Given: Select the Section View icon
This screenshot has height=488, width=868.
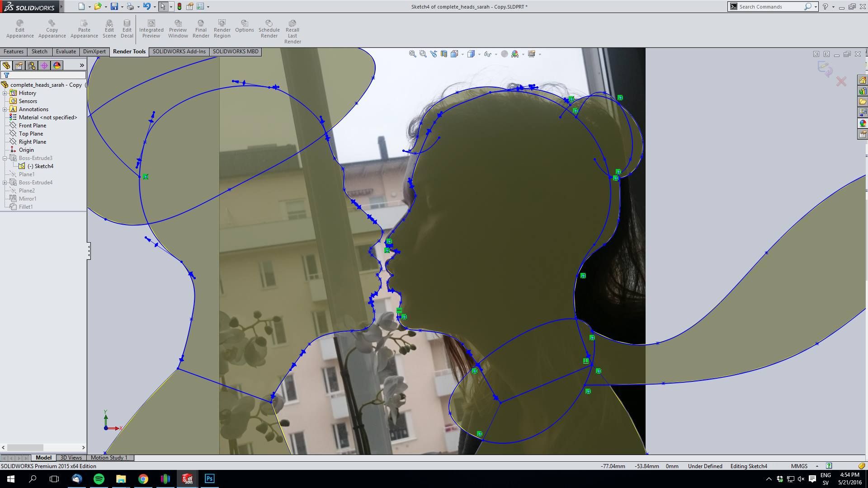Looking at the screenshot, I should tap(444, 54).
